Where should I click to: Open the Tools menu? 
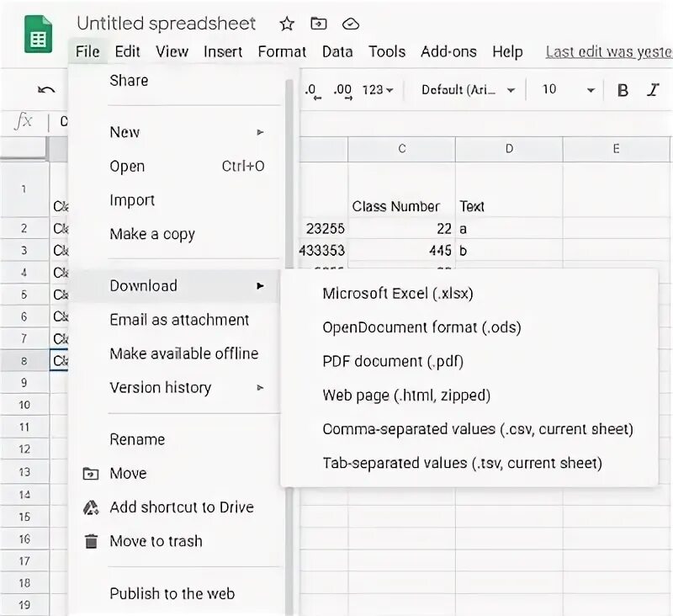pos(387,51)
